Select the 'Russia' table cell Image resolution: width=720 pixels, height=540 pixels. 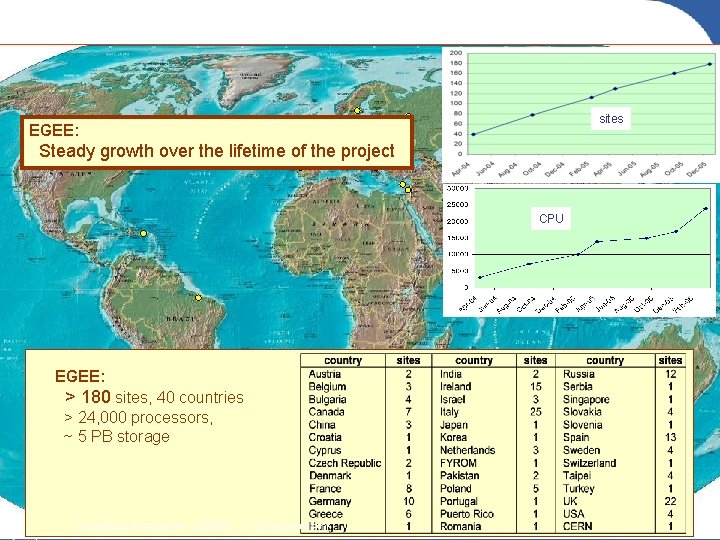coord(579,374)
